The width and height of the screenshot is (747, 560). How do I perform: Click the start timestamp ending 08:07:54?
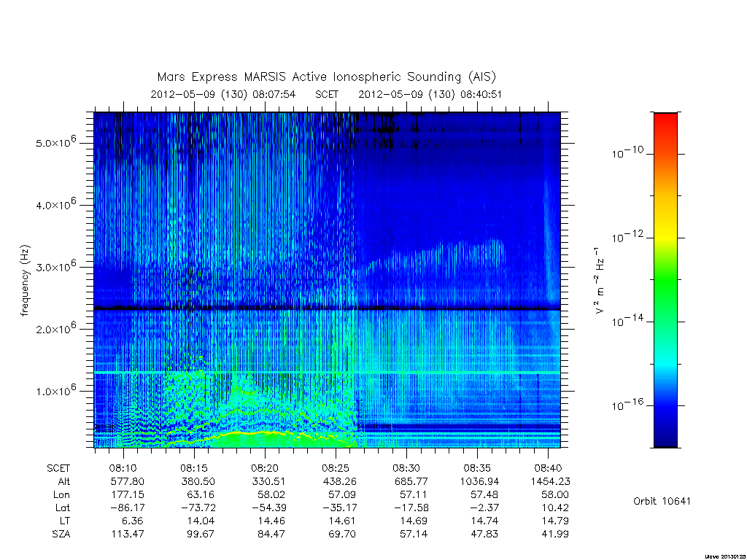pyautogui.click(x=223, y=94)
